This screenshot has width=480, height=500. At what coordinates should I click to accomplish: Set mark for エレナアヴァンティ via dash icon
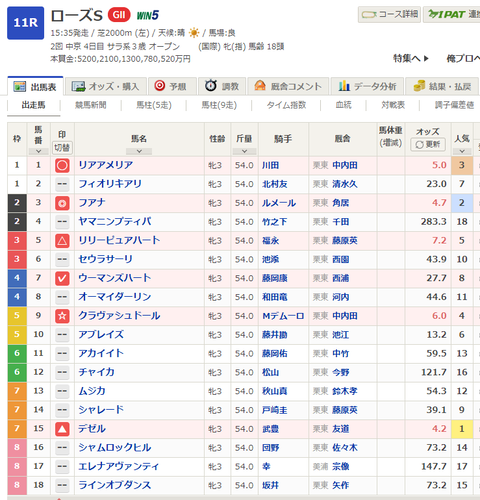[x=62, y=467]
